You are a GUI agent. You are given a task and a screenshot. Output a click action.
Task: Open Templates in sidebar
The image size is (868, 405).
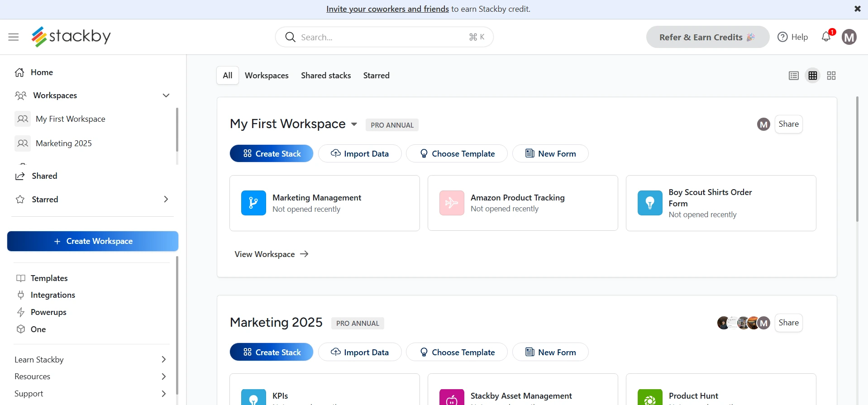pos(49,278)
